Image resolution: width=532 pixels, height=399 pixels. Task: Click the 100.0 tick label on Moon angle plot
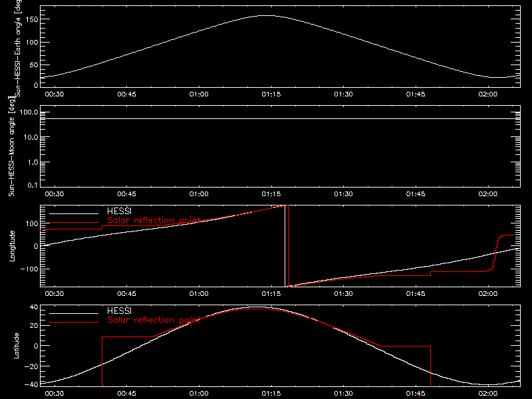tap(29, 112)
